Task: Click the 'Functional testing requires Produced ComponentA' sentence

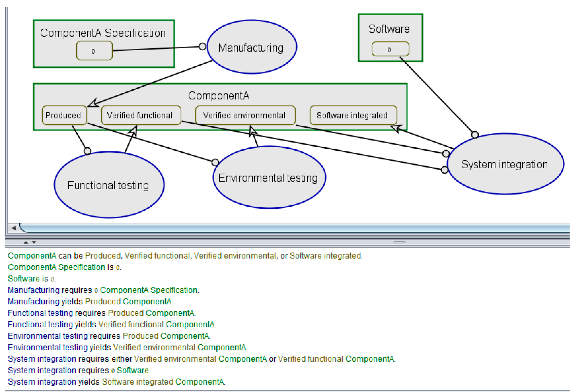Action: click(x=102, y=313)
